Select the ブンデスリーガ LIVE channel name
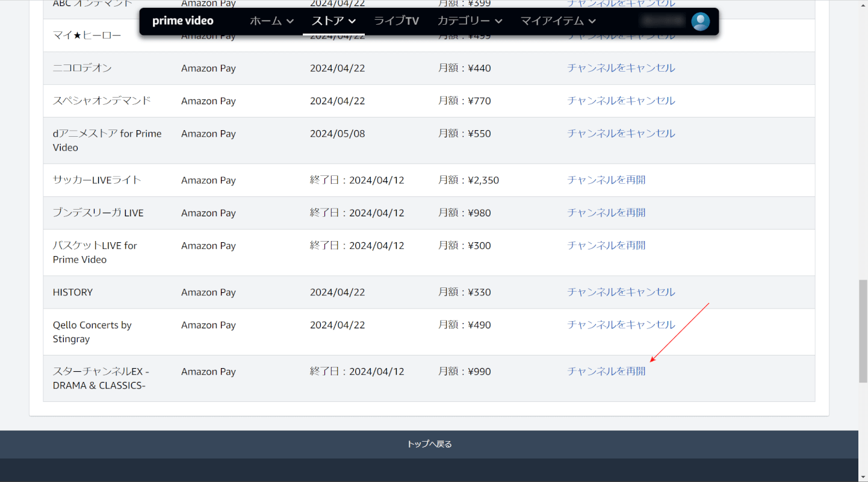The height and width of the screenshot is (482, 868). 98,213
